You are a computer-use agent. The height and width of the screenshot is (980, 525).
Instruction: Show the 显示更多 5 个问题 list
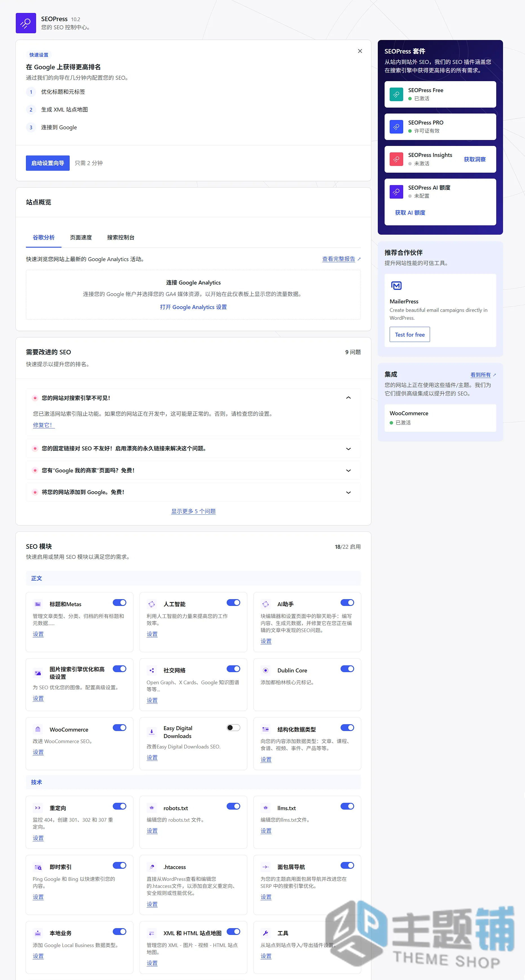coord(193,511)
